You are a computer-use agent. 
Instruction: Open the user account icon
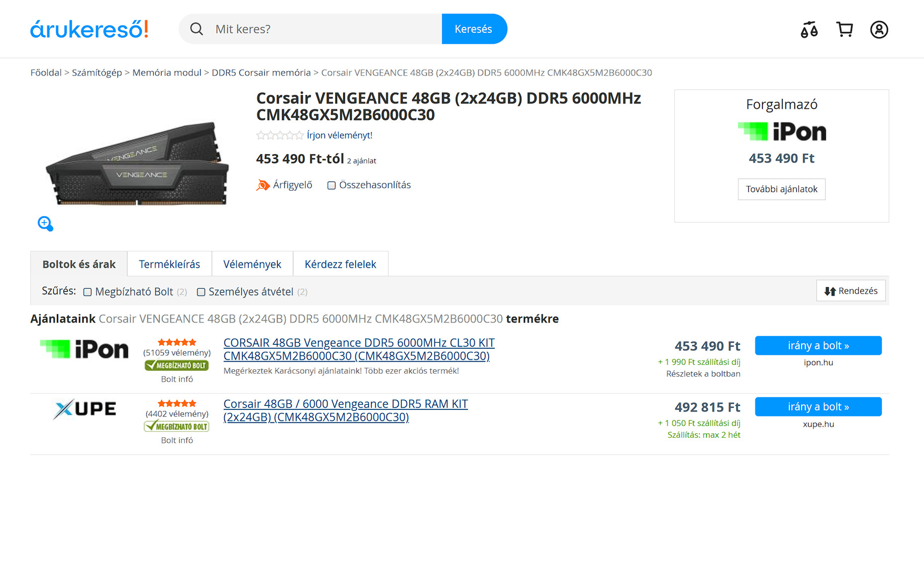(879, 29)
